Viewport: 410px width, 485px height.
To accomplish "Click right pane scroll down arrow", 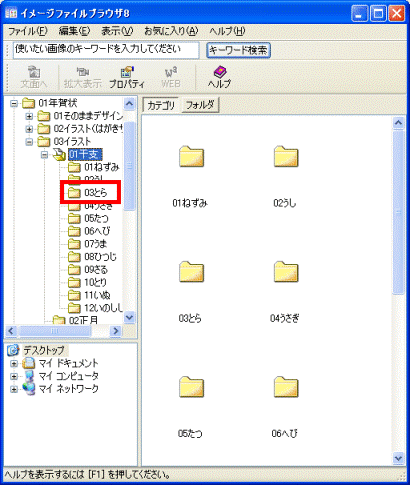I will (398, 458).
